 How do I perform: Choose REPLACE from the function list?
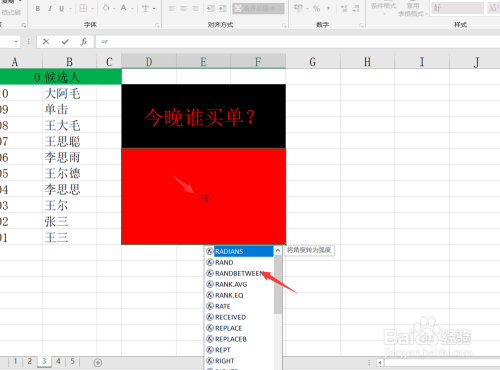(240, 328)
